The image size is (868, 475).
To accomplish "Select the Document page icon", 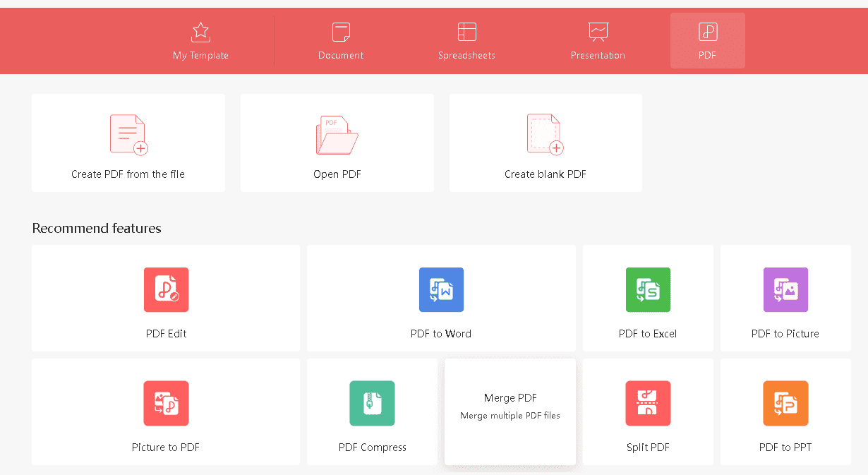I will (341, 32).
